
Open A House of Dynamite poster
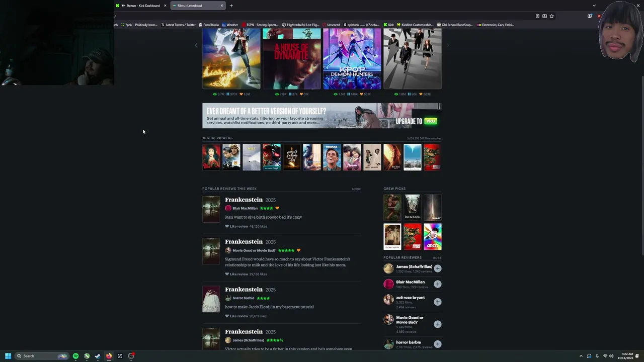click(x=292, y=59)
